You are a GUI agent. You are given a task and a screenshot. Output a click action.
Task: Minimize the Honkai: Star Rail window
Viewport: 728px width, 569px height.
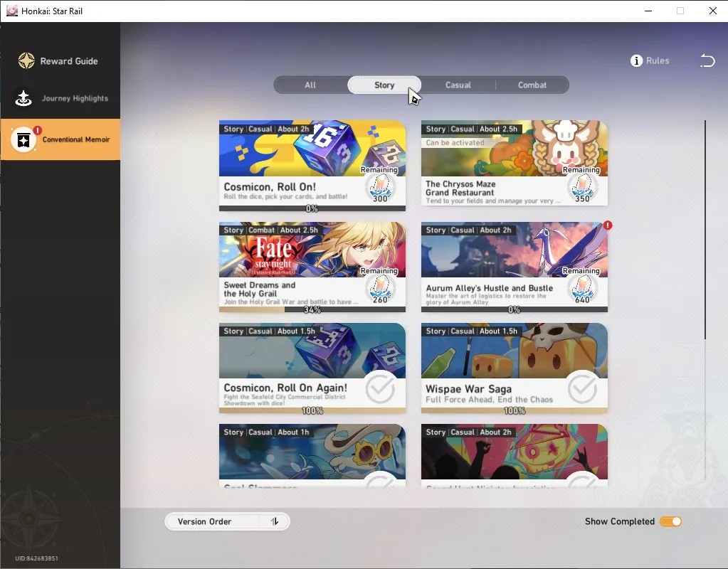point(648,11)
